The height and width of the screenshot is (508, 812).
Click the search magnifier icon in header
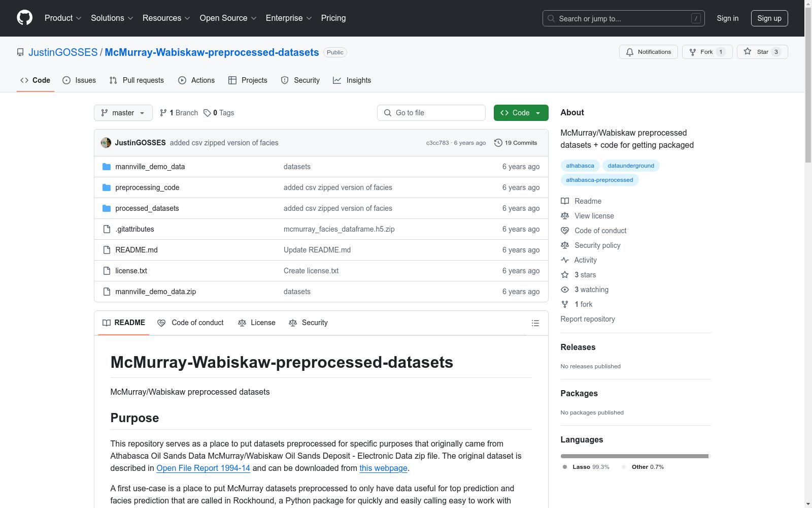click(551, 18)
